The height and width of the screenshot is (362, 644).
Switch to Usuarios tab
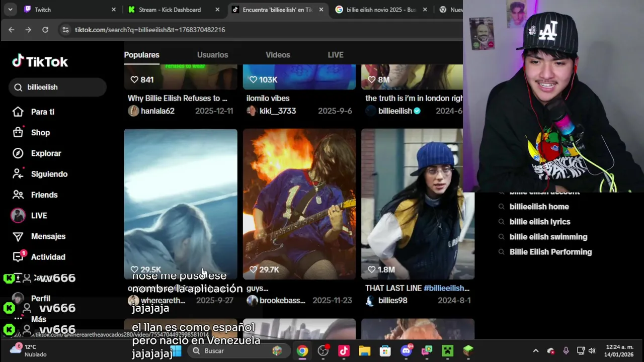212,55
